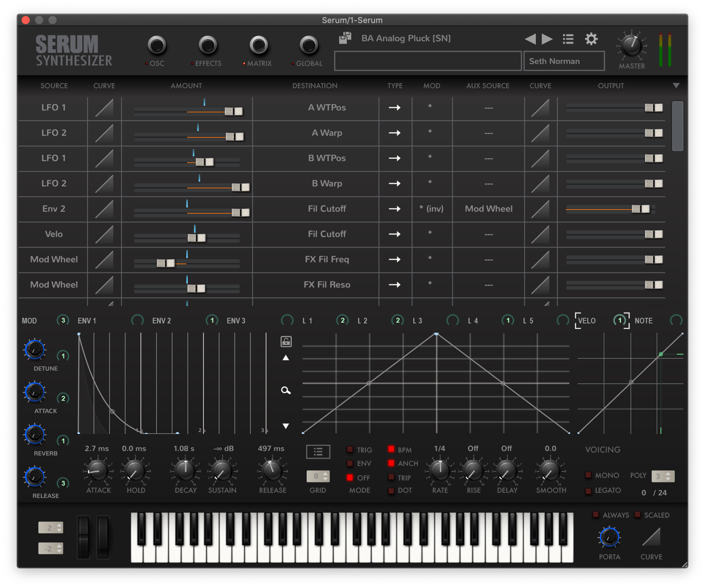Select the L 2 LFO tab
705x588 pixels.
[362, 321]
